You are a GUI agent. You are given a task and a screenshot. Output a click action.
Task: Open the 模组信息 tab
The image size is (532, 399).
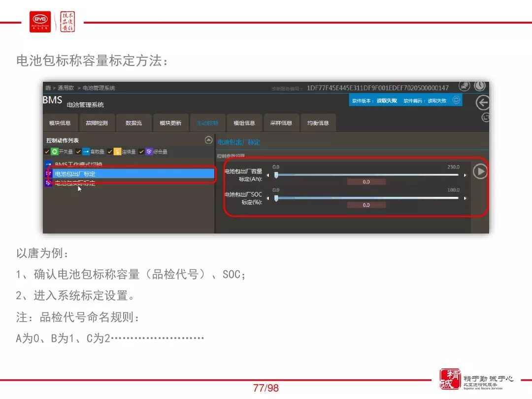point(244,123)
